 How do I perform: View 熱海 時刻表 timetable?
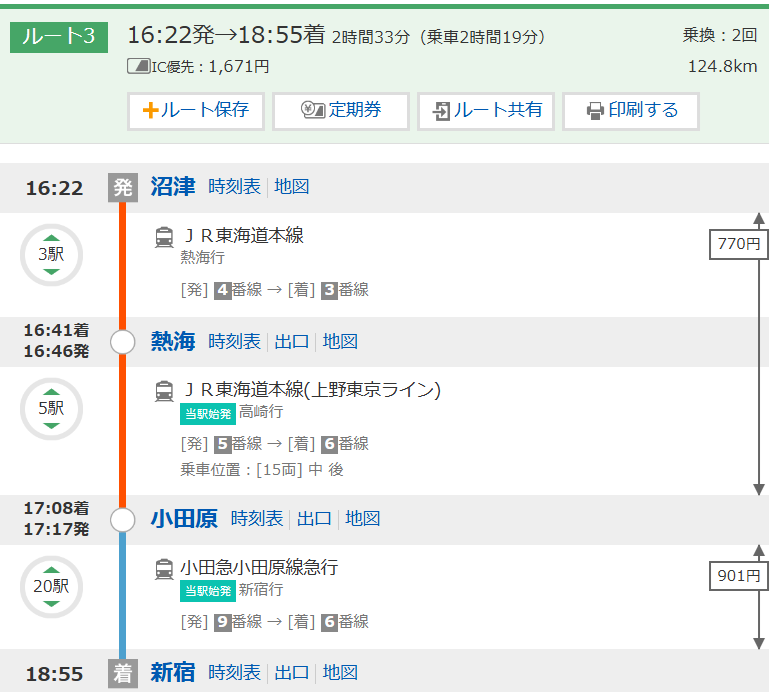click(234, 342)
